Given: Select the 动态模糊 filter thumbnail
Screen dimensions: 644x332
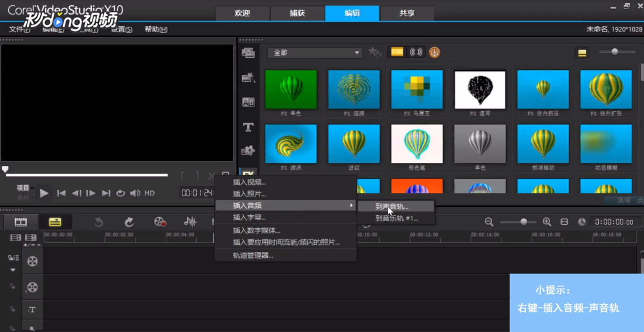Looking at the screenshot, I should 606,144.
